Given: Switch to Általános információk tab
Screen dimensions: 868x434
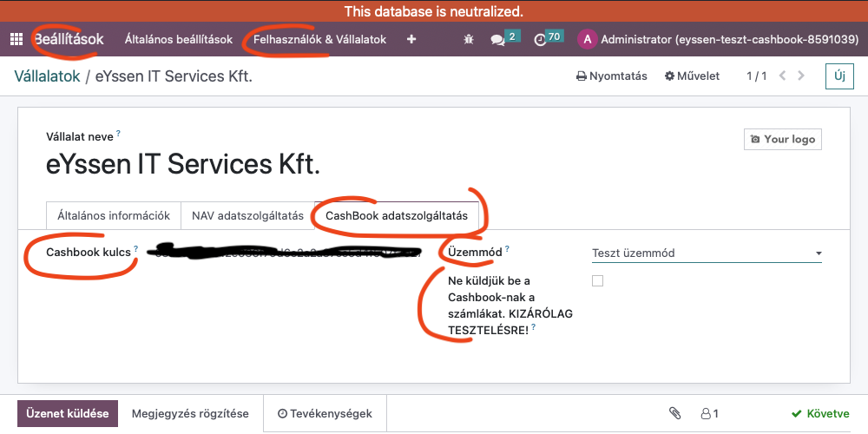Looking at the screenshot, I should pyautogui.click(x=114, y=215).
